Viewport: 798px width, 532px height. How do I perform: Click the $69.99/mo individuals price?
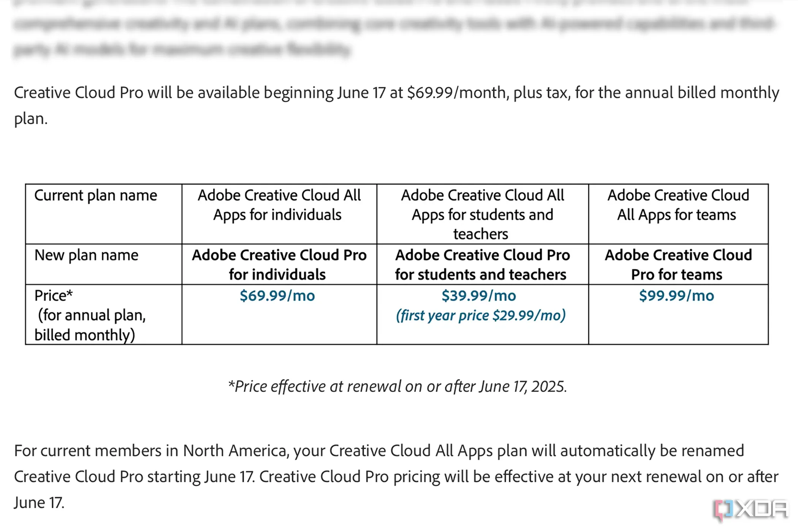coord(277,296)
